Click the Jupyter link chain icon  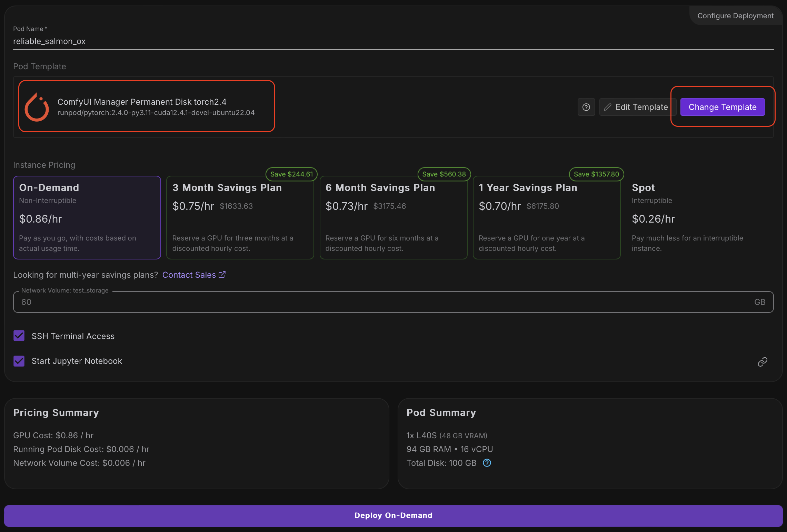pos(762,361)
